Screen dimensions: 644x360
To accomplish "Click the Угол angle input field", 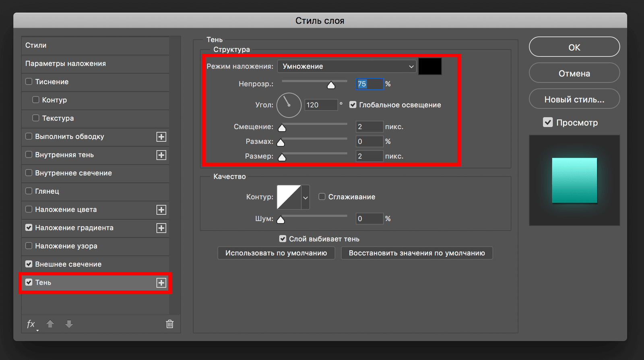I will click(320, 105).
